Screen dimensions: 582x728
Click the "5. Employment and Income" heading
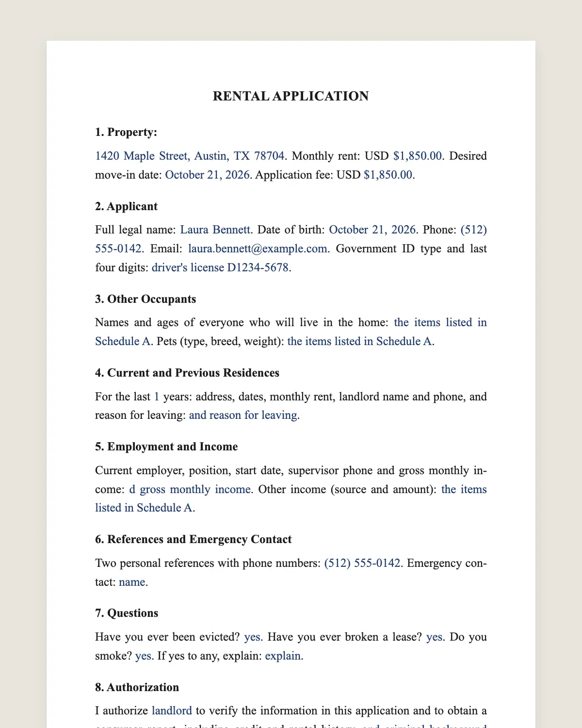pyautogui.click(x=166, y=447)
